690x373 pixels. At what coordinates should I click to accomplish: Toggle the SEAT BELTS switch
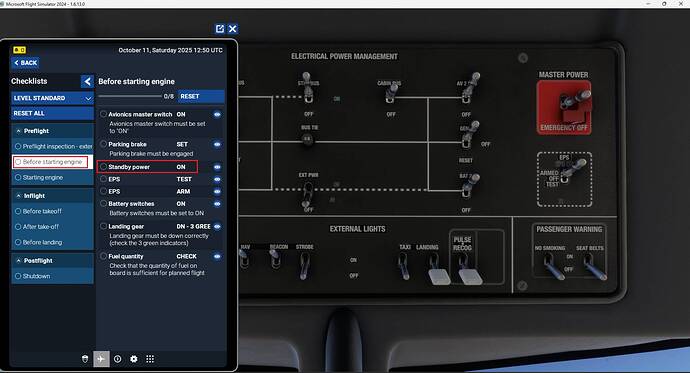pyautogui.click(x=594, y=266)
